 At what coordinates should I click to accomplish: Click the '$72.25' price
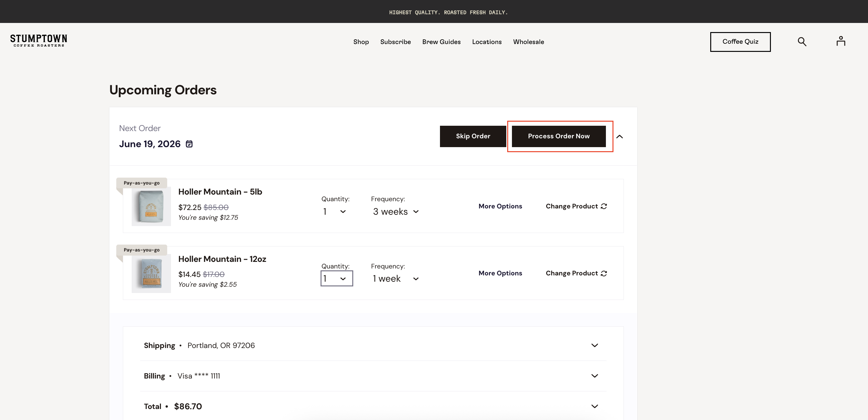[190, 207]
